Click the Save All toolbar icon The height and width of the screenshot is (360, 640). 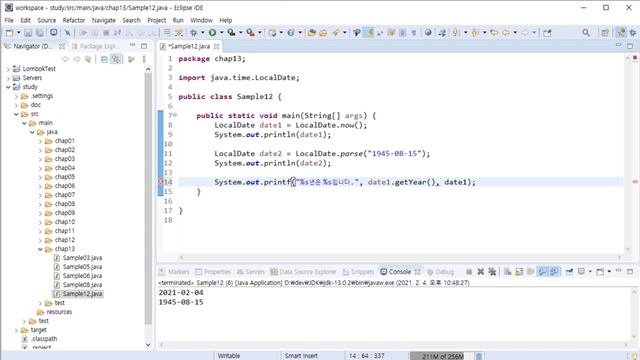coord(40,33)
